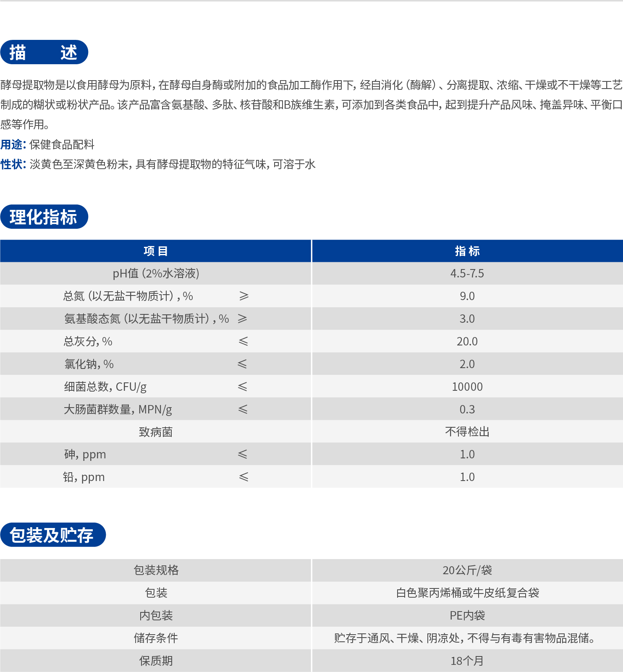Click the 2.0 value cell

click(467, 364)
